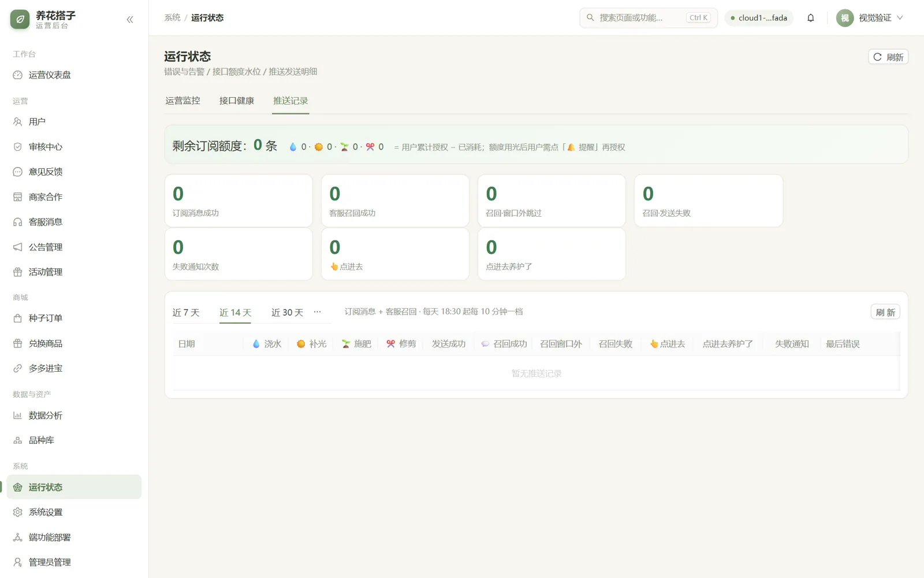This screenshot has width=924, height=578.
Task: Open the cloud1-...fada environment selector
Action: coord(759,18)
